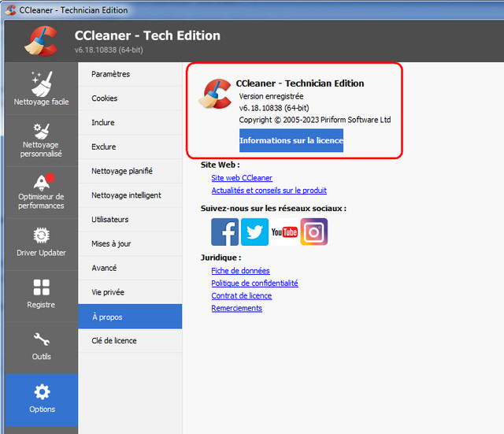The height and width of the screenshot is (434, 504).
Task: Open Actualités et conseils sur le produit
Action: 269,191
